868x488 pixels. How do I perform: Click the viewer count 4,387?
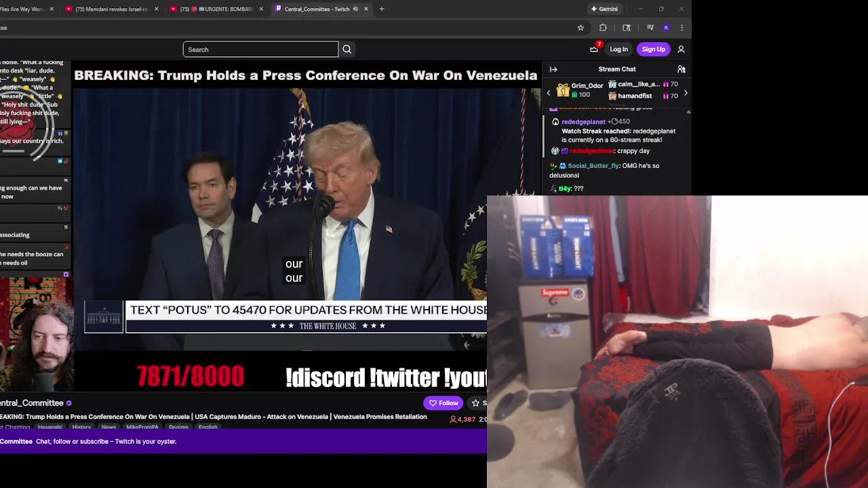(463, 420)
